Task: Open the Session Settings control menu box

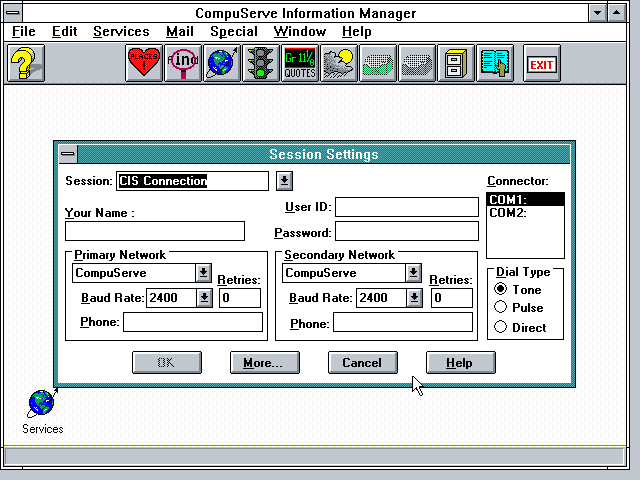Action: [x=68, y=154]
